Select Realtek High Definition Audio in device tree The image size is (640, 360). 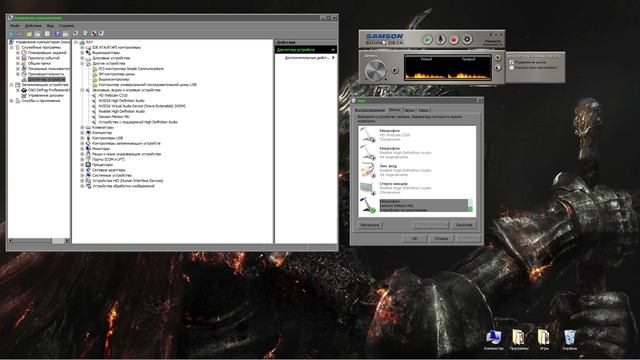point(122,111)
